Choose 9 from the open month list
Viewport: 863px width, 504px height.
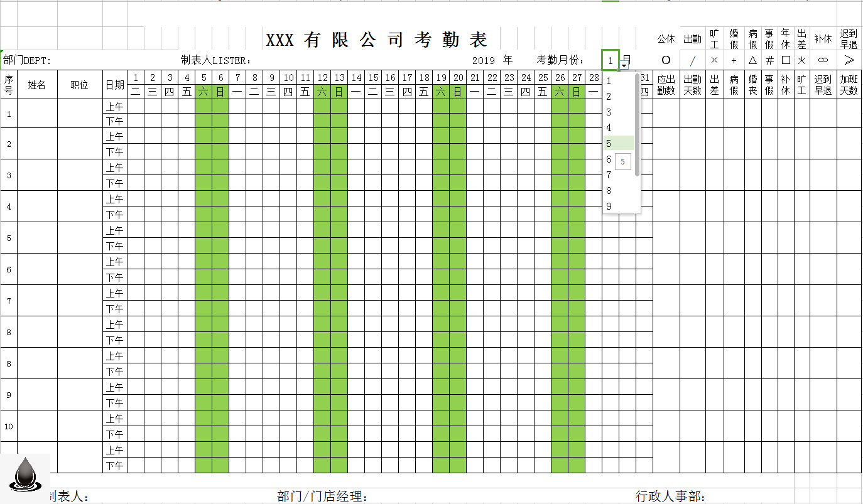click(607, 206)
